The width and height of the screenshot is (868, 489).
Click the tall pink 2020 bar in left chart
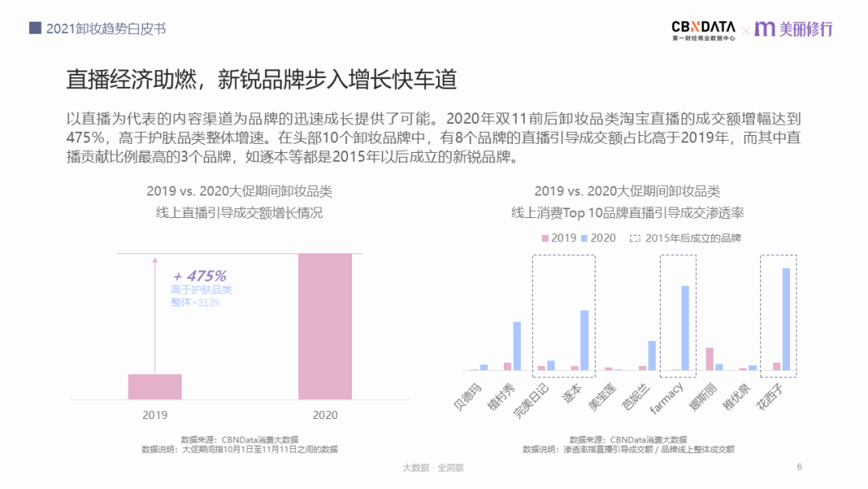click(325, 327)
